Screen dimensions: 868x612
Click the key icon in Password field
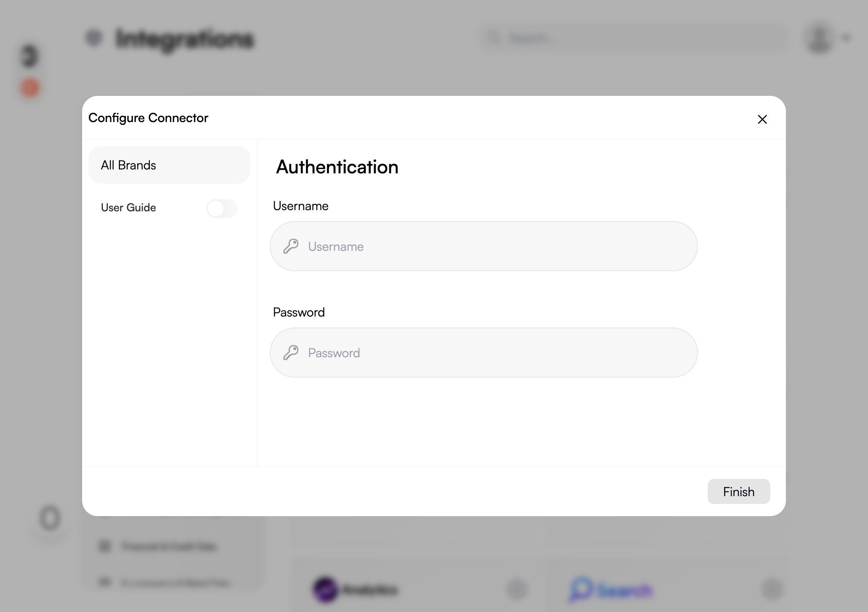click(x=291, y=353)
